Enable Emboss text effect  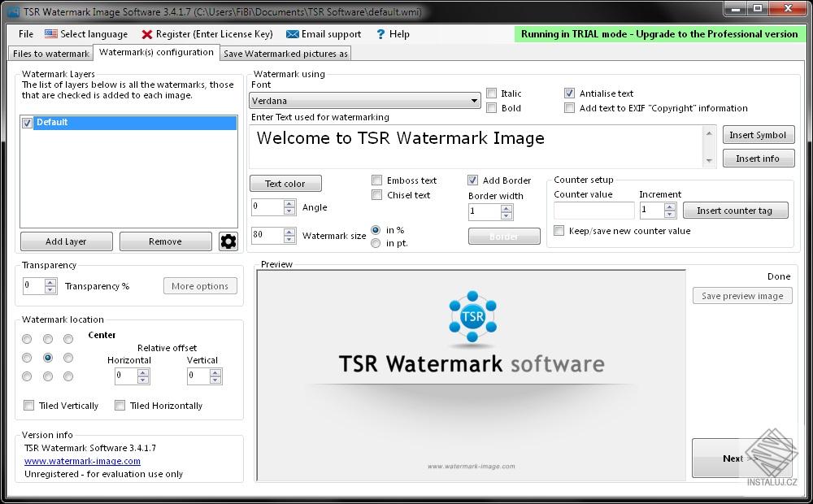pos(376,180)
